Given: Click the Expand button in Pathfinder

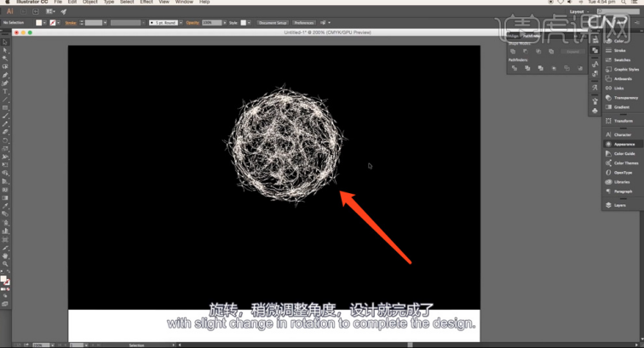Looking at the screenshot, I should [x=572, y=52].
